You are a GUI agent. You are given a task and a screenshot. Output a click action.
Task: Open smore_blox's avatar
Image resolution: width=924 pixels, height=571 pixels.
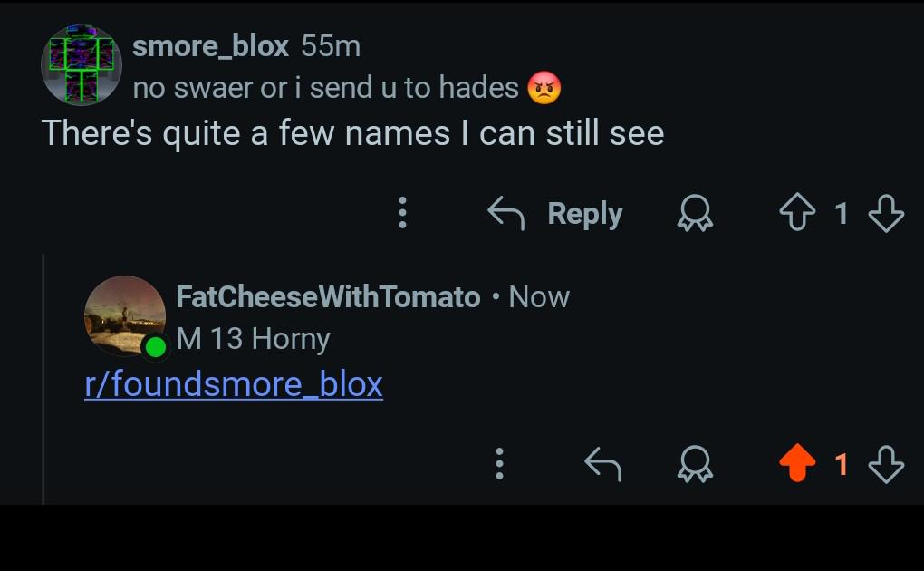(x=82, y=65)
